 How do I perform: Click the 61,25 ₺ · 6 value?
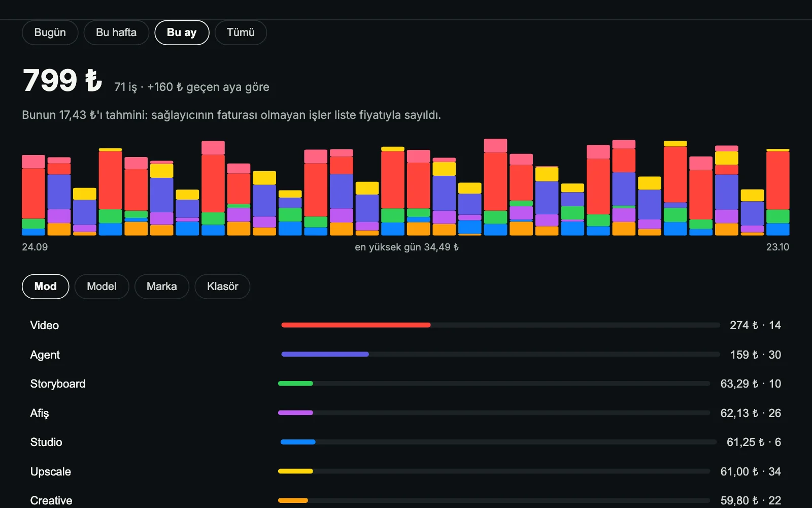pos(754,442)
